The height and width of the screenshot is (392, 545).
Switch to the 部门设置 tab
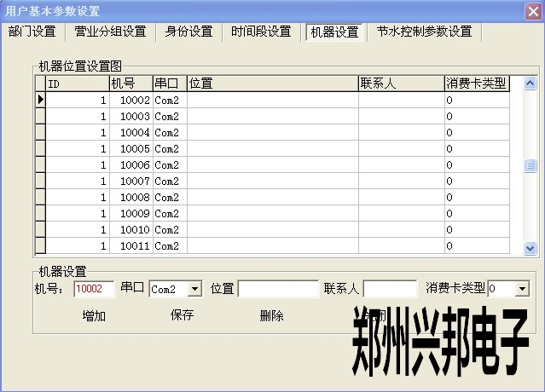pos(32,32)
